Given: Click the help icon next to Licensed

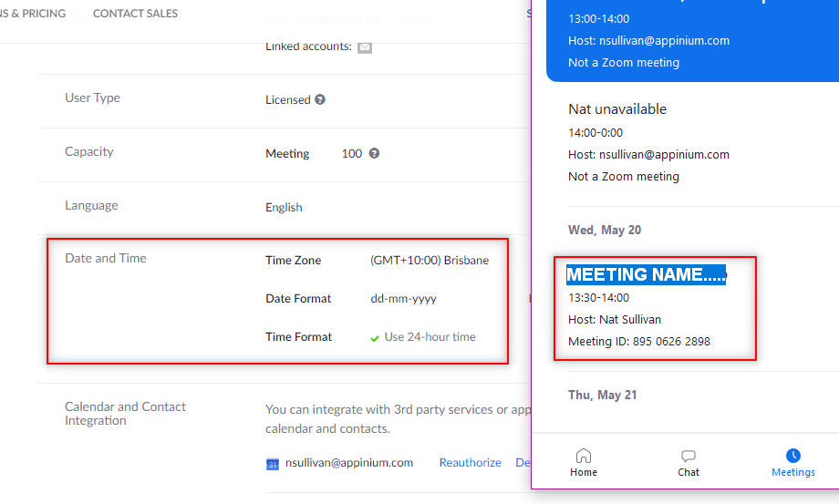Looking at the screenshot, I should [x=320, y=100].
